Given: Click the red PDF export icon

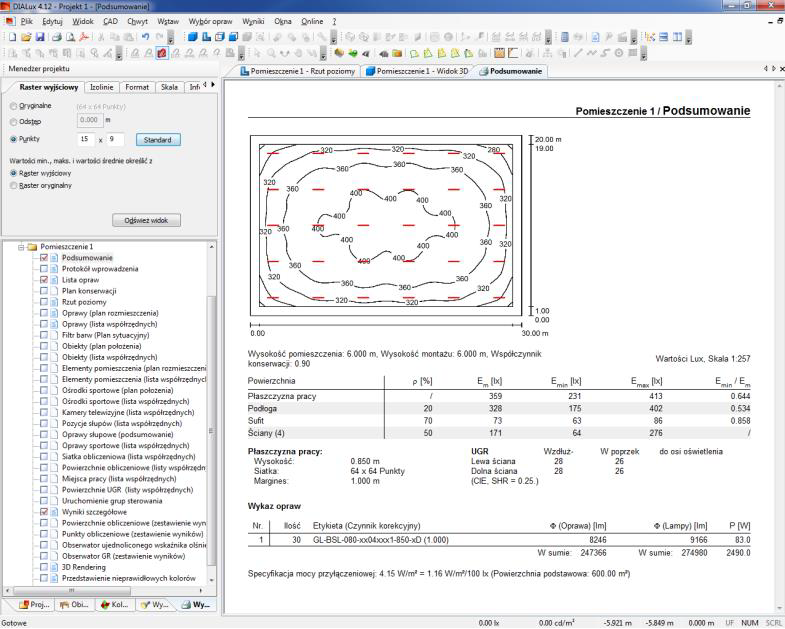Looking at the screenshot, I should 84,37.
